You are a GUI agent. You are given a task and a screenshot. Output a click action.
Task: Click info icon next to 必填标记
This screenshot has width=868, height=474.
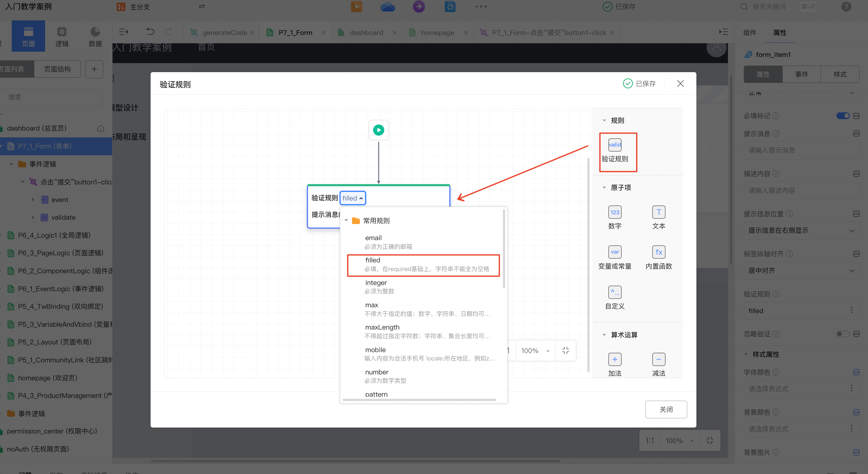776,116
